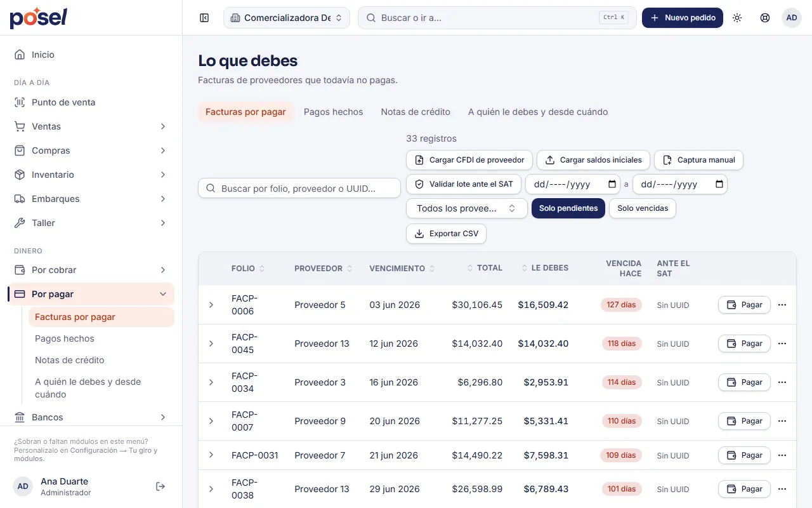The width and height of the screenshot is (812, 508).
Task: Click Validar lote ante el SAT
Action: coord(464,184)
